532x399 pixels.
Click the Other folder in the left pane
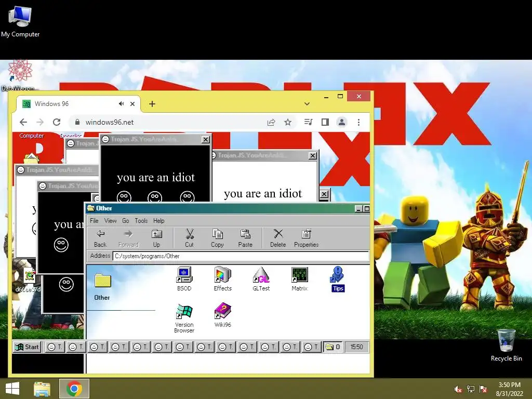pos(102,287)
